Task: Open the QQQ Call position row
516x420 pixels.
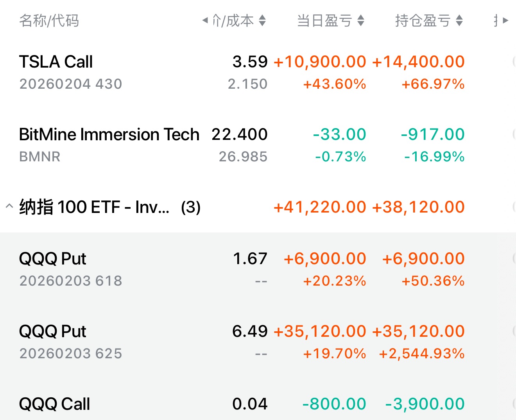Action: click(x=54, y=404)
